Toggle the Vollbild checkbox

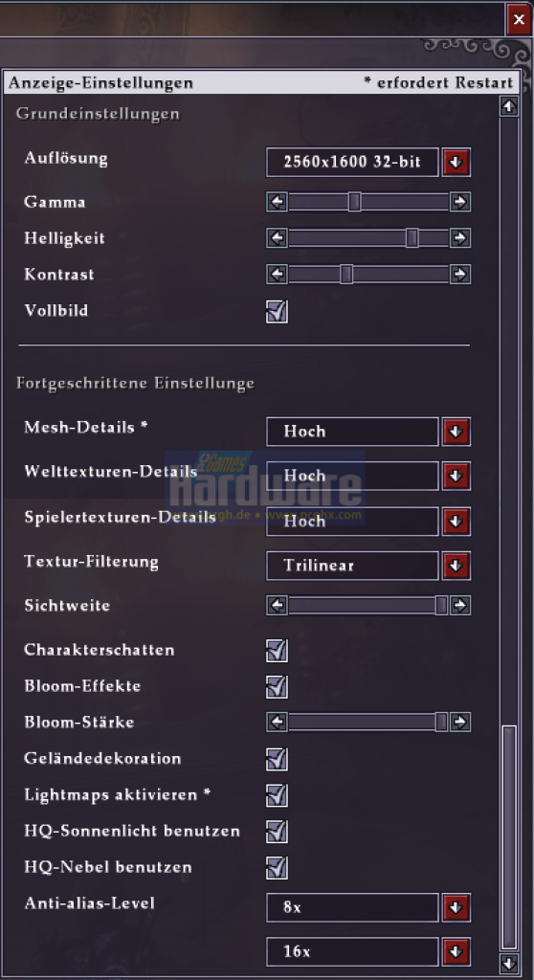click(277, 311)
